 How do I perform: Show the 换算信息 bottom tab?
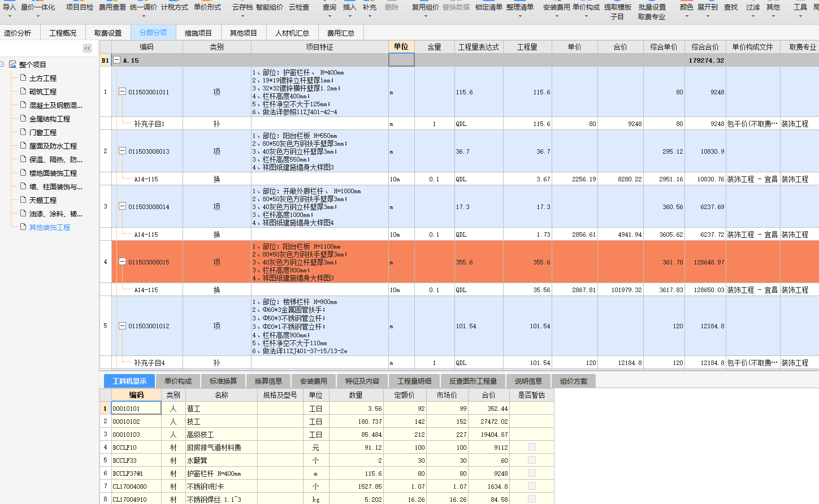(x=268, y=381)
